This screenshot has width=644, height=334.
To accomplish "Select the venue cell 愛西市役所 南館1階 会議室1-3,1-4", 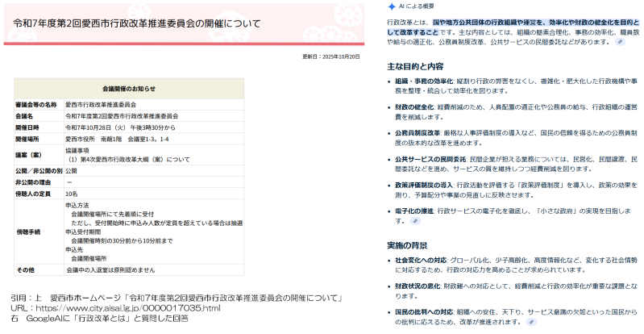I will pyautogui.click(x=117, y=140).
